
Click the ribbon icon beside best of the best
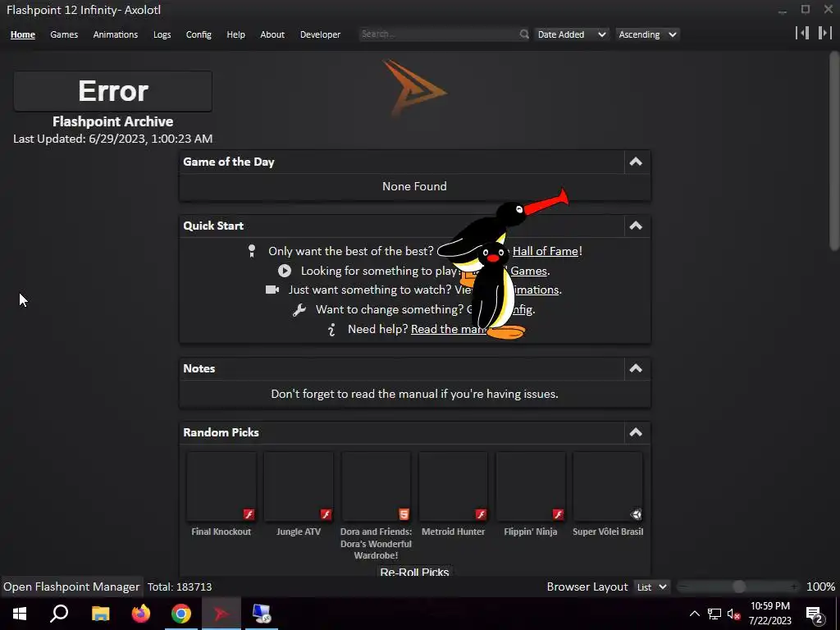click(252, 251)
